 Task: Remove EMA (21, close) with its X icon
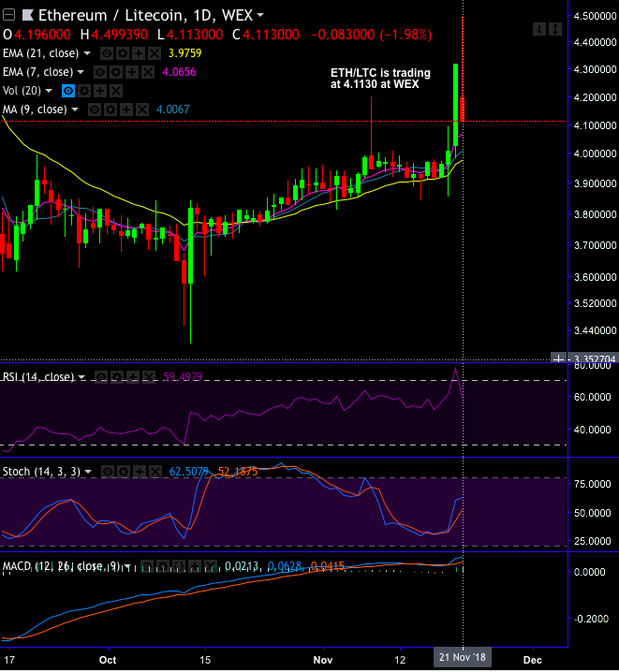[x=154, y=53]
